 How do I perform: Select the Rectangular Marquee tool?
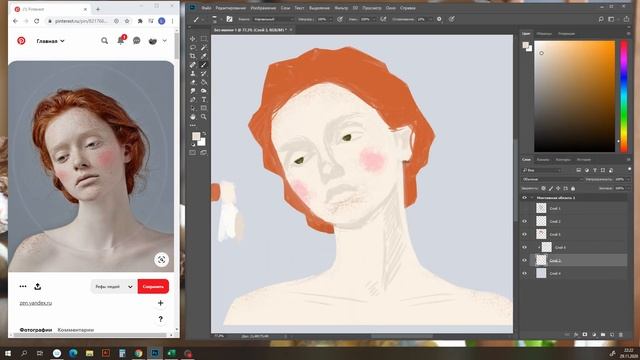pyautogui.click(x=204, y=39)
